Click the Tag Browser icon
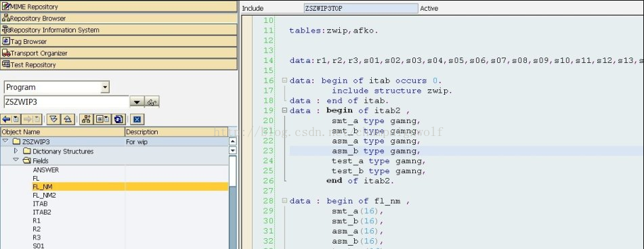 [5, 41]
